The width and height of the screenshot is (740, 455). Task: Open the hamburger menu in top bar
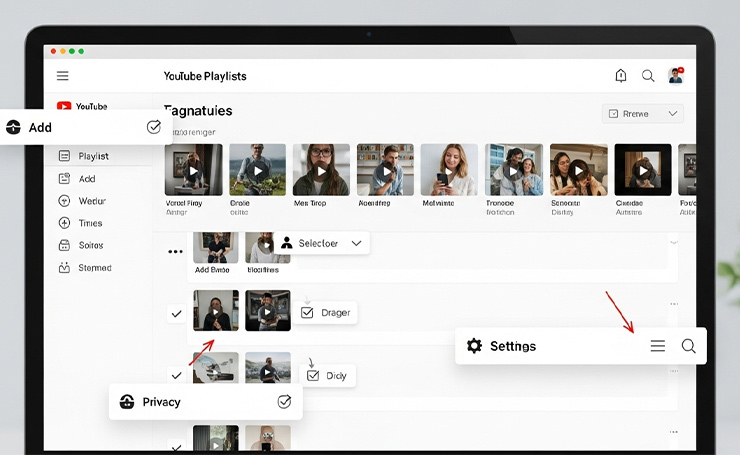63,76
